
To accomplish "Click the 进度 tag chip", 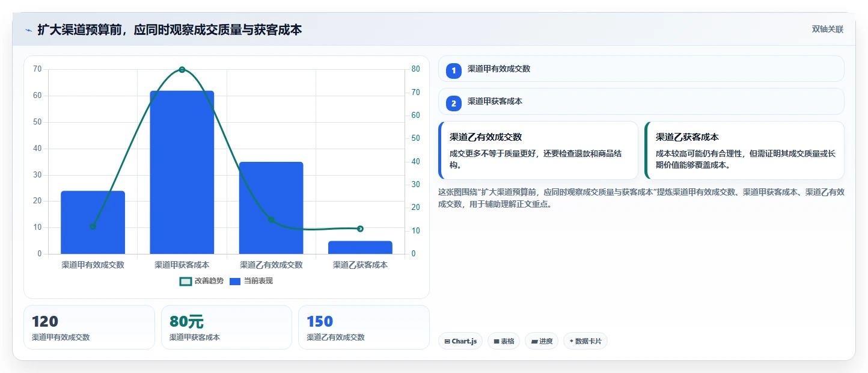I will click(542, 341).
